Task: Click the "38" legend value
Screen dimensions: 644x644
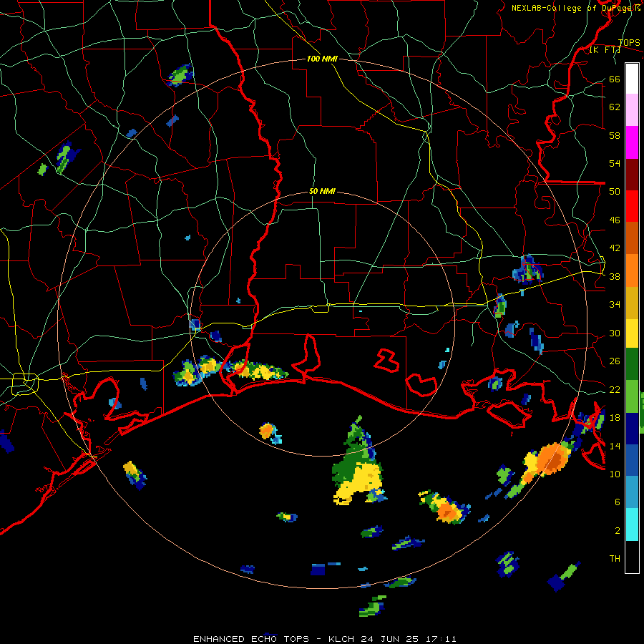Action: (615, 276)
